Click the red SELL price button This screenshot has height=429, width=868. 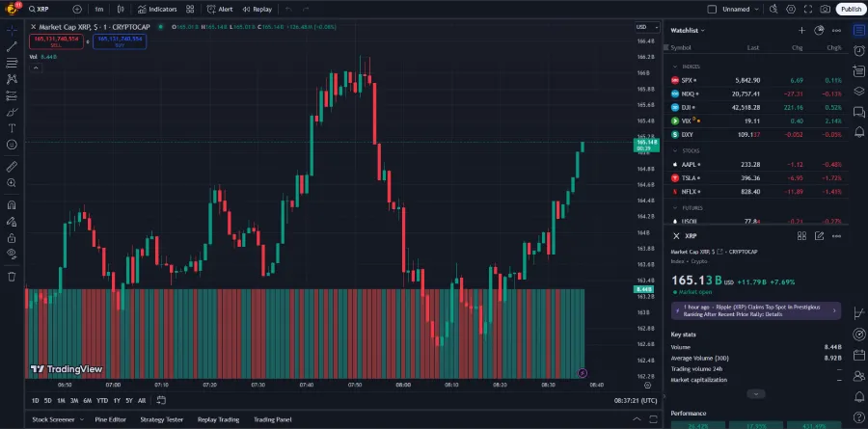coord(57,41)
